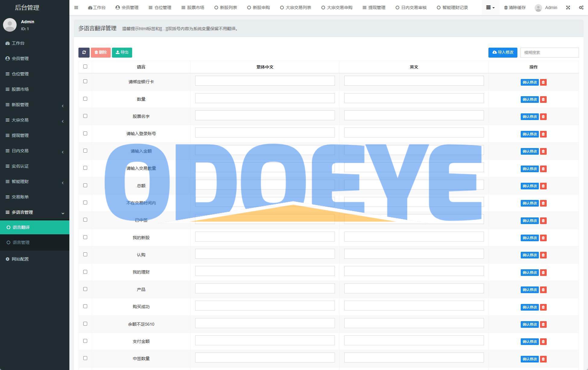Image resolution: width=588 pixels, height=370 pixels.
Task: Select 语言翻译 in the sidebar
Action: pos(35,227)
